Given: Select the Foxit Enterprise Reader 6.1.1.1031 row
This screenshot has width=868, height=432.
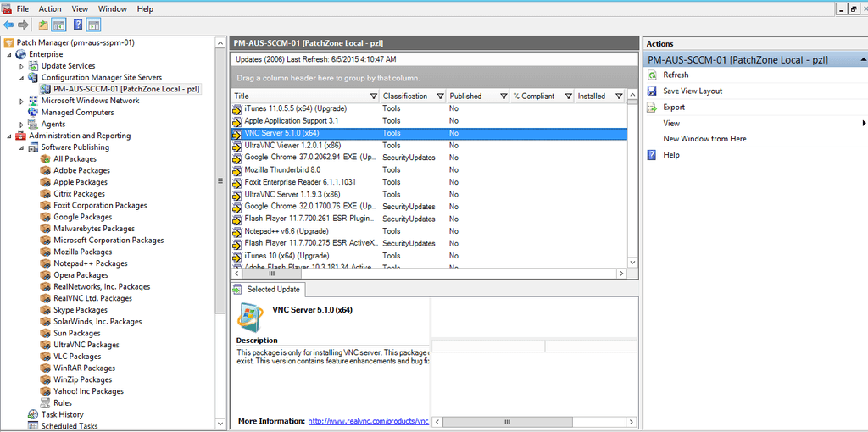Looking at the screenshot, I should (x=429, y=182).
